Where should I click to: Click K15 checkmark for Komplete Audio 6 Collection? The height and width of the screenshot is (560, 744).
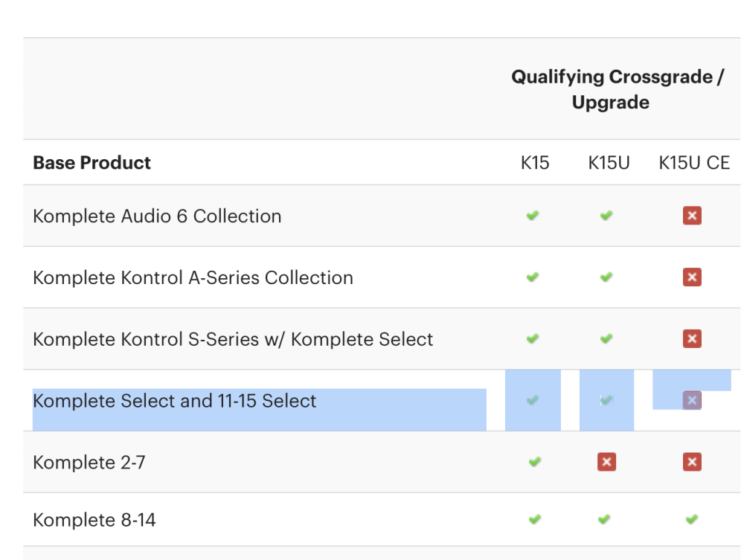(533, 216)
